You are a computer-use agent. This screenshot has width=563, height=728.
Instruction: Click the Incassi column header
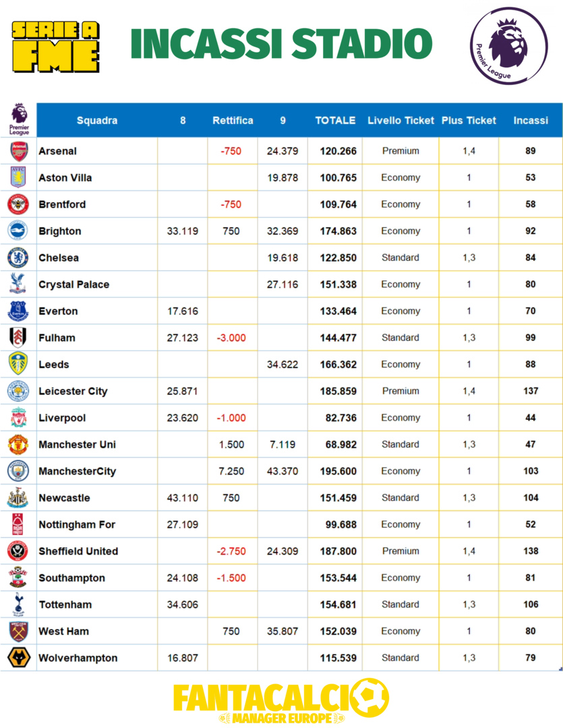(531, 121)
